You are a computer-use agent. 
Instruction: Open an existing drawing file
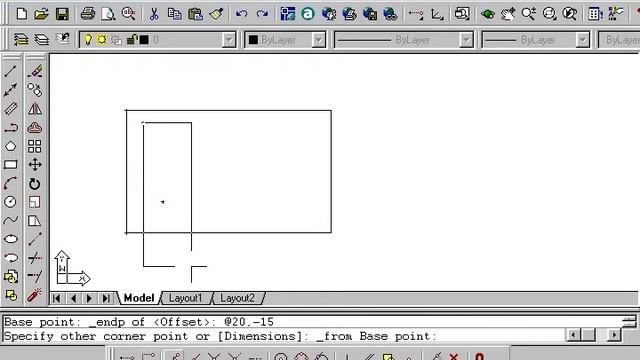(x=41, y=14)
